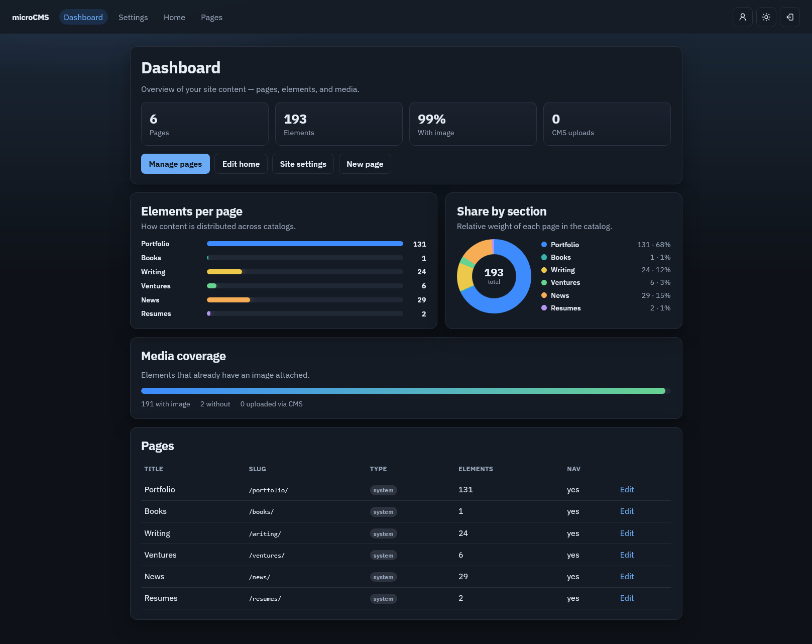The height and width of the screenshot is (644, 812).
Task: Click the Edit home button
Action: [241, 164]
